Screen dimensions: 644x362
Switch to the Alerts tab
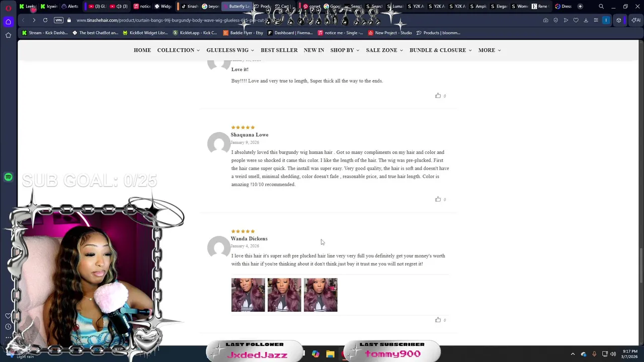click(x=70, y=7)
